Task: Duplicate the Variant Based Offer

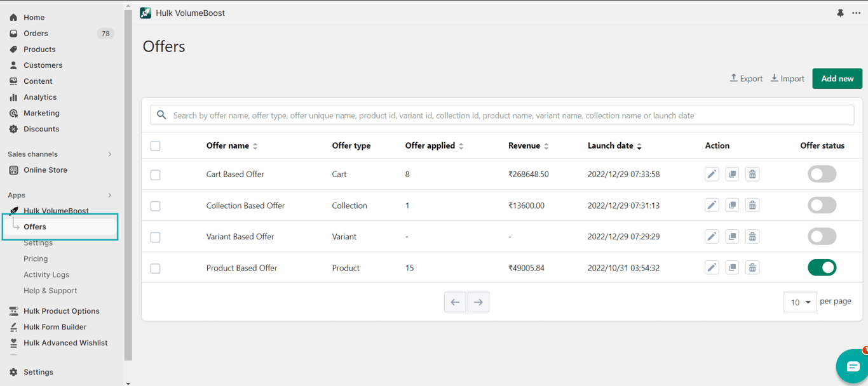Action: pos(732,236)
